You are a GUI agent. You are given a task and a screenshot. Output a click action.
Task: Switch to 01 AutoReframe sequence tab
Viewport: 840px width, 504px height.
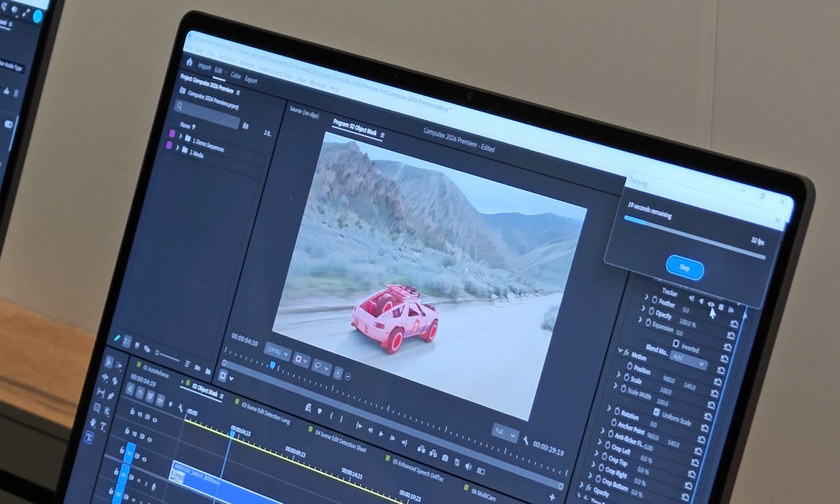click(156, 371)
